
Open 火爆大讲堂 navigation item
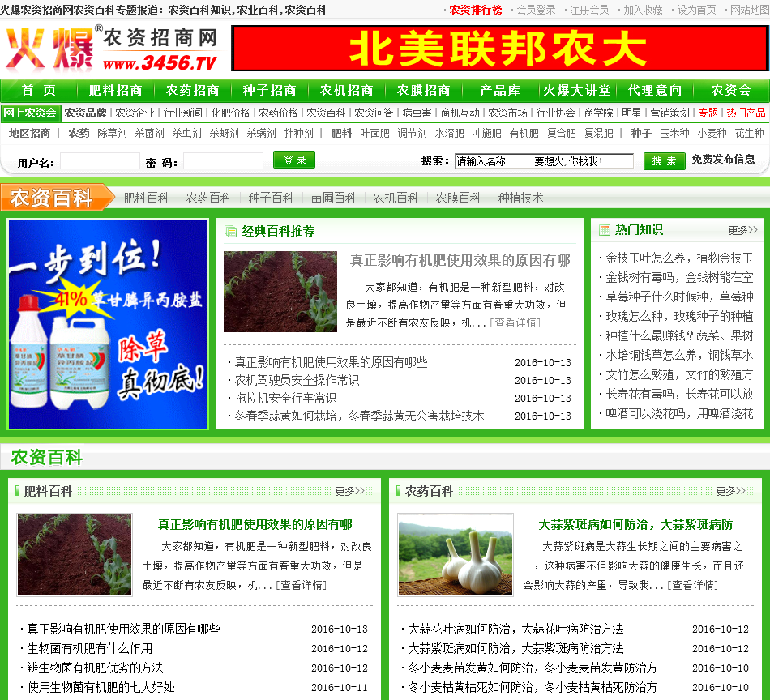coord(577,90)
